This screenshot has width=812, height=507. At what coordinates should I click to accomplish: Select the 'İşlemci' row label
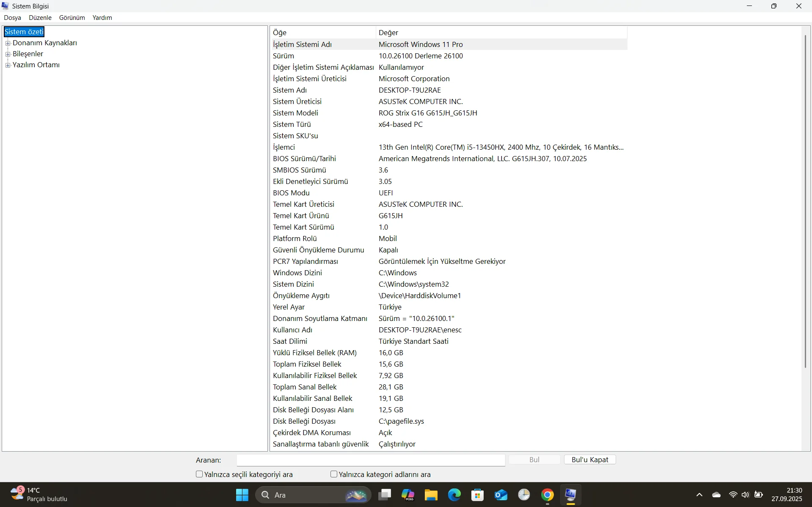(284, 147)
